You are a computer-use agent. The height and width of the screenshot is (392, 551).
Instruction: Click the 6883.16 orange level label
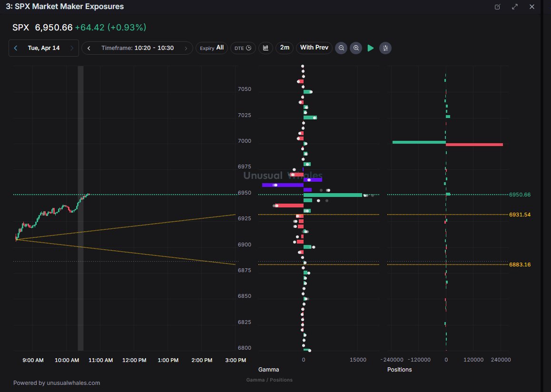tap(520, 265)
